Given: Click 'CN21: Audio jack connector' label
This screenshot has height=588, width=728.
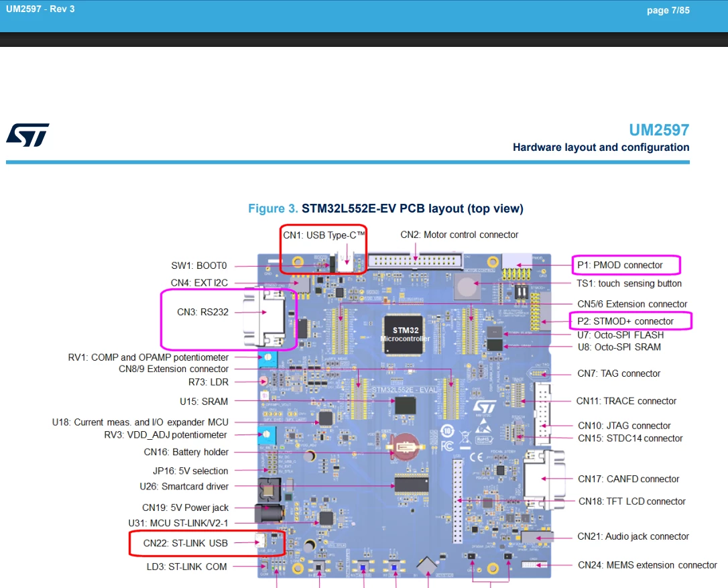Looking at the screenshot, I should coord(633,536).
